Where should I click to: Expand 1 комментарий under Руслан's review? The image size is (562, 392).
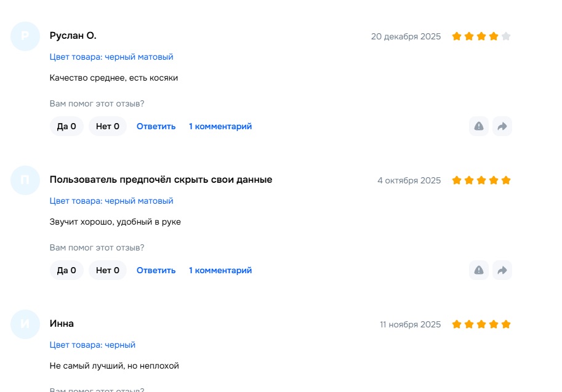tap(220, 126)
